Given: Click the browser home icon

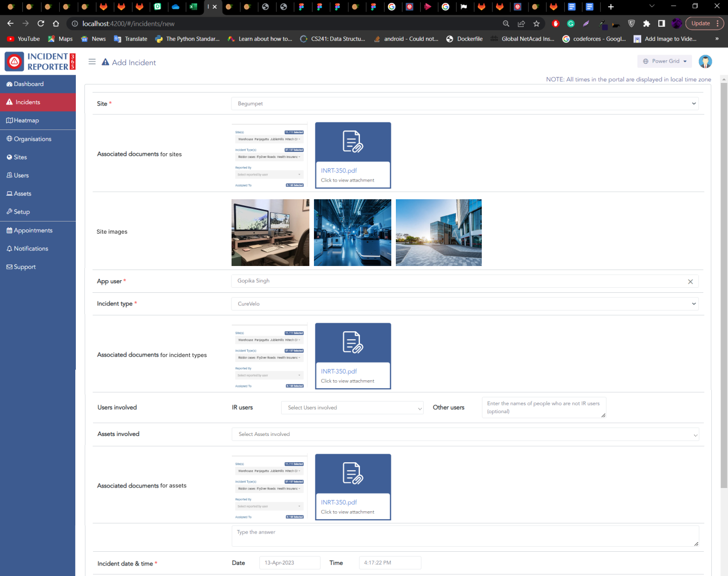Looking at the screenshot, I should (x=56, y=24).
